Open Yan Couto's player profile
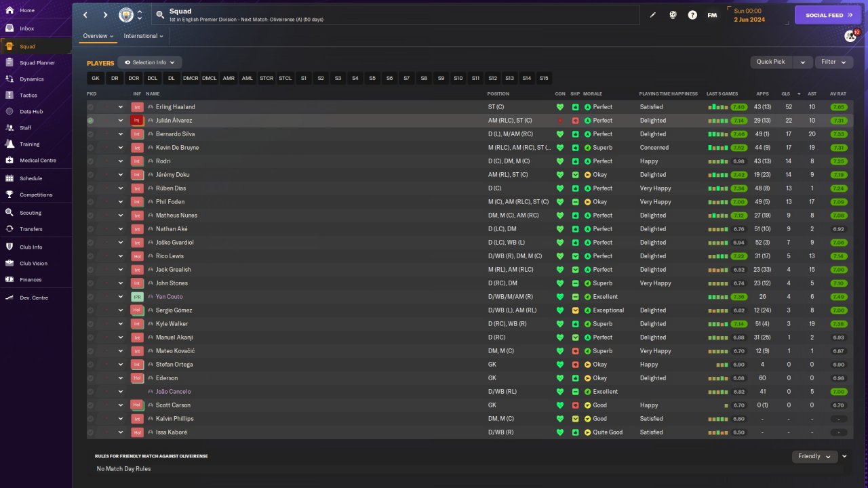The width and height of the screenshot is (868, 488). click(x=169, y=297)
